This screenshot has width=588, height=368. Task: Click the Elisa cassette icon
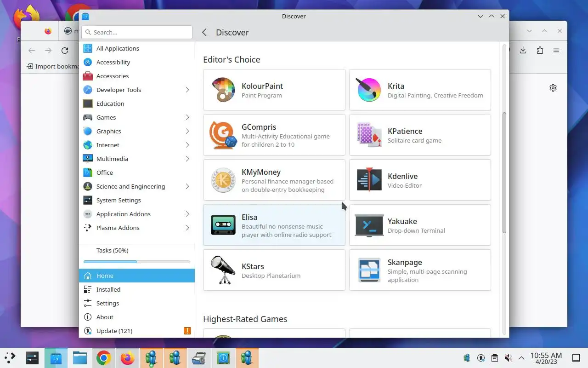click(223, 225)
